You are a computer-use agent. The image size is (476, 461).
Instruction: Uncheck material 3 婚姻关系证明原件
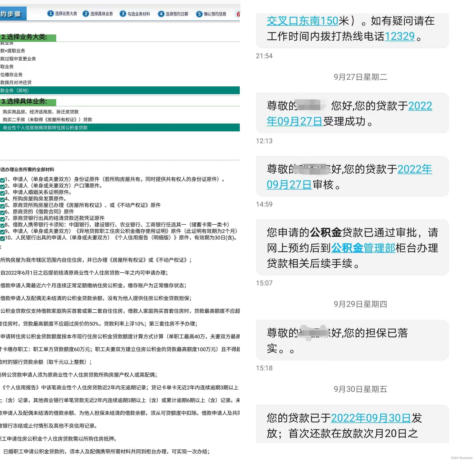pyautogui.click(x=3, y=193)
